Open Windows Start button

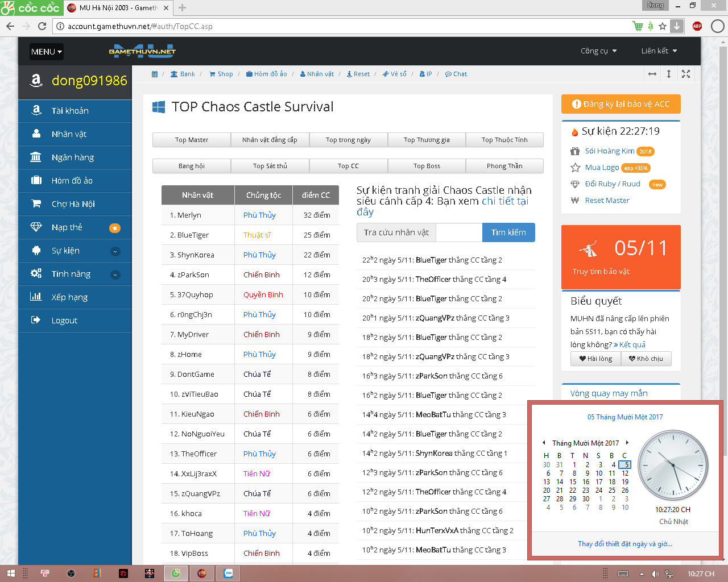tap(11, 573)
